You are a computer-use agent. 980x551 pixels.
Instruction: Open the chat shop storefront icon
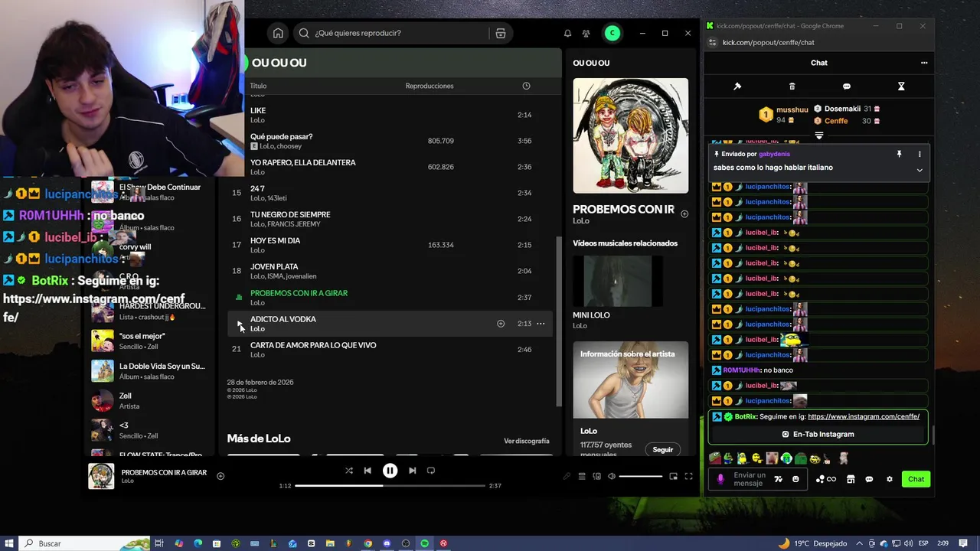coord(851,479)
